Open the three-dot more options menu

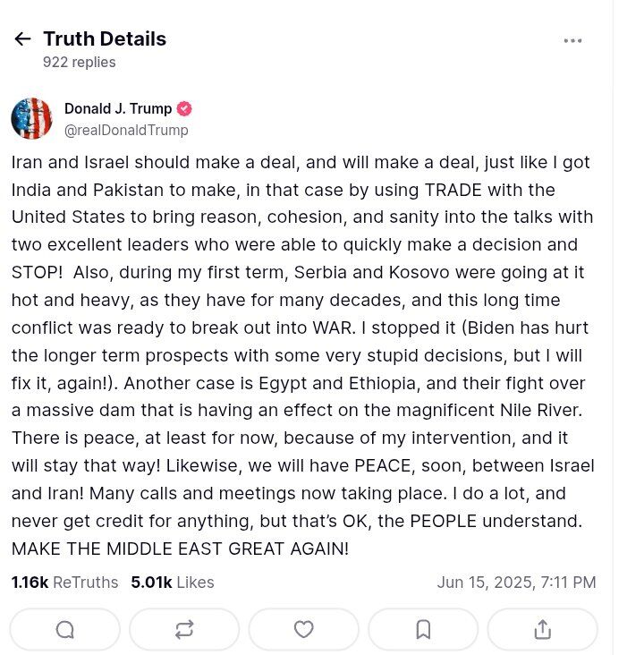coord(572,40)
